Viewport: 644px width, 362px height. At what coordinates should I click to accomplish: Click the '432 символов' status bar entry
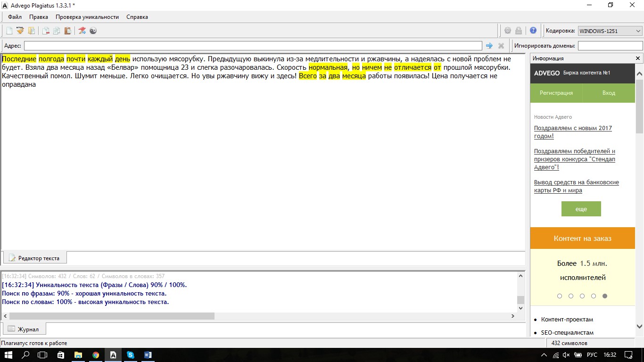coord(570,343)
